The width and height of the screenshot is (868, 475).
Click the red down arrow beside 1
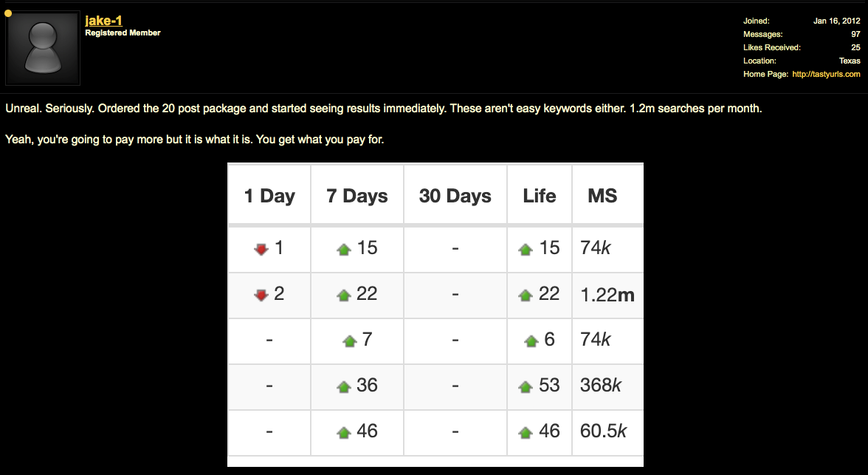point(261,250)
